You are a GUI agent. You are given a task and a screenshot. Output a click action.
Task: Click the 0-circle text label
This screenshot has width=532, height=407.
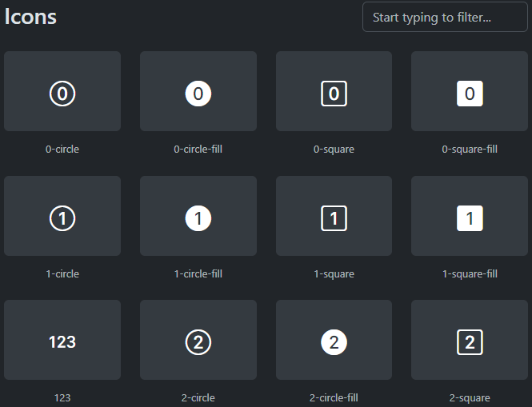[x=62, y=150]
